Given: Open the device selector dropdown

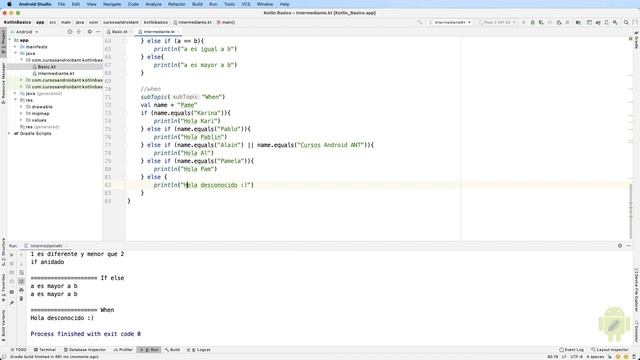Looking at the screenshot, I should pos(498,22).
